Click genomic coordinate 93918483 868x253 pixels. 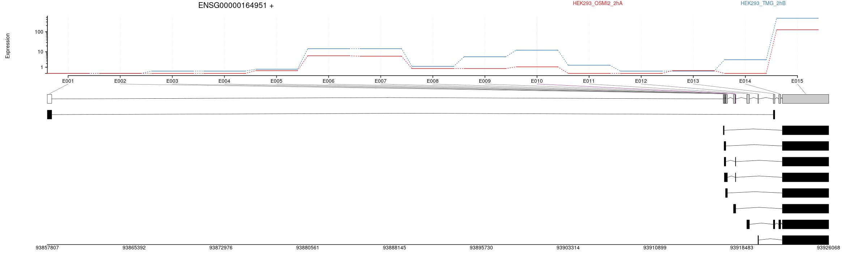pos(742,248)
